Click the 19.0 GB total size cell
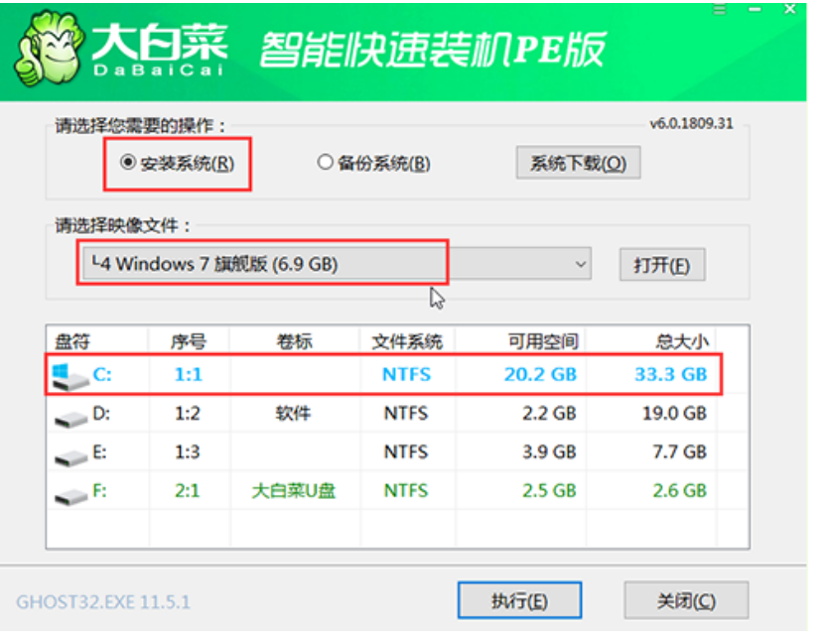The height and width of the screenshot is (644, 825). (674, 413)
